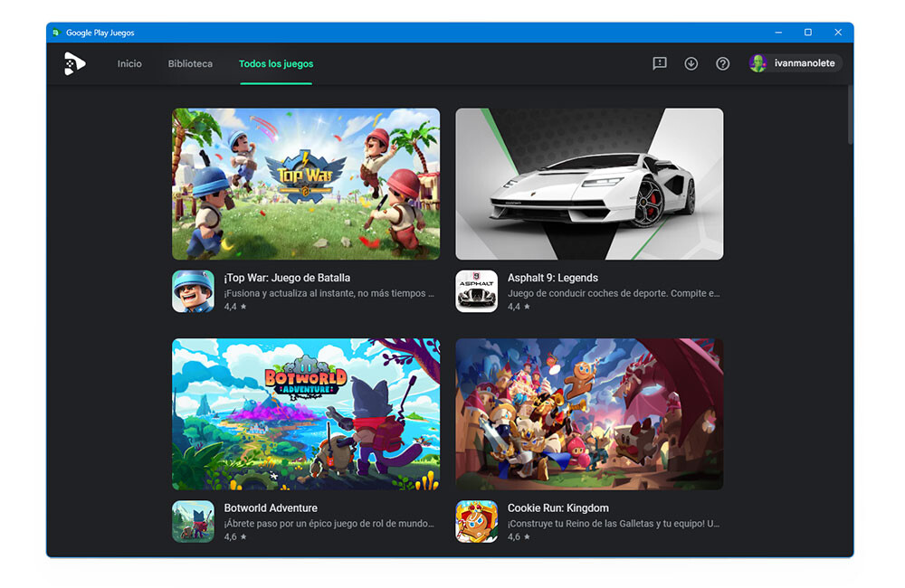This screenshot has width=905, height=588.
Task: Open the Botworld Adventure title
Action: tap(271, 507)
